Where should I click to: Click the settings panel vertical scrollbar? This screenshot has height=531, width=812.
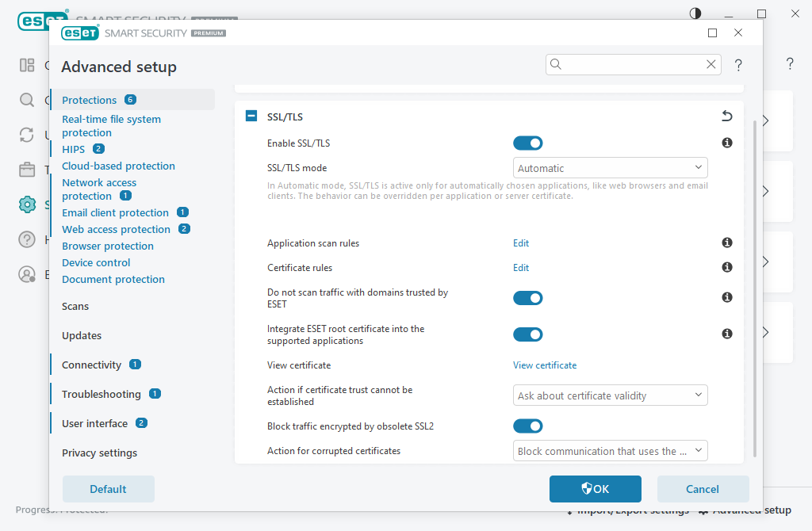[x=755, y=288]
